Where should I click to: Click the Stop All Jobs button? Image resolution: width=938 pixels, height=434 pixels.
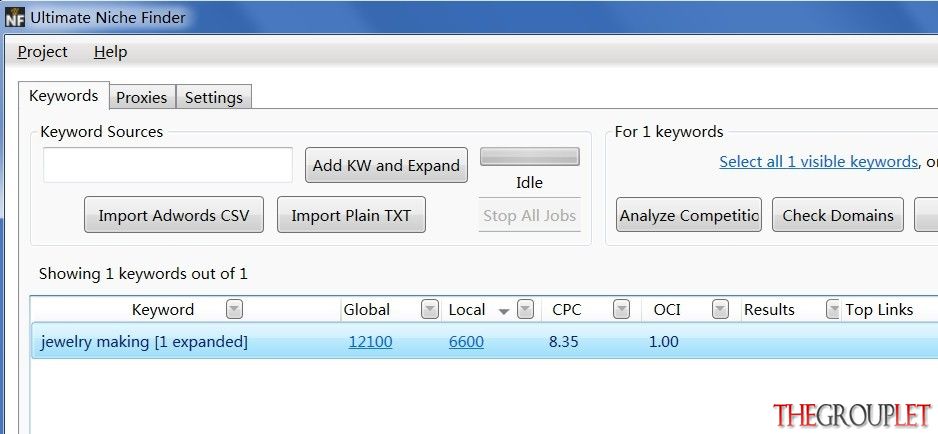point(529,215)
